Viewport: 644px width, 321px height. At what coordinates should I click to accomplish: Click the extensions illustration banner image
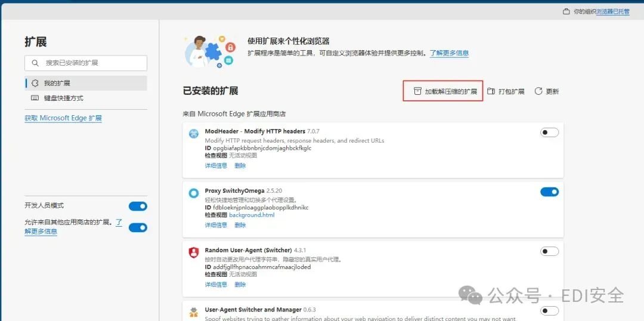209,52
